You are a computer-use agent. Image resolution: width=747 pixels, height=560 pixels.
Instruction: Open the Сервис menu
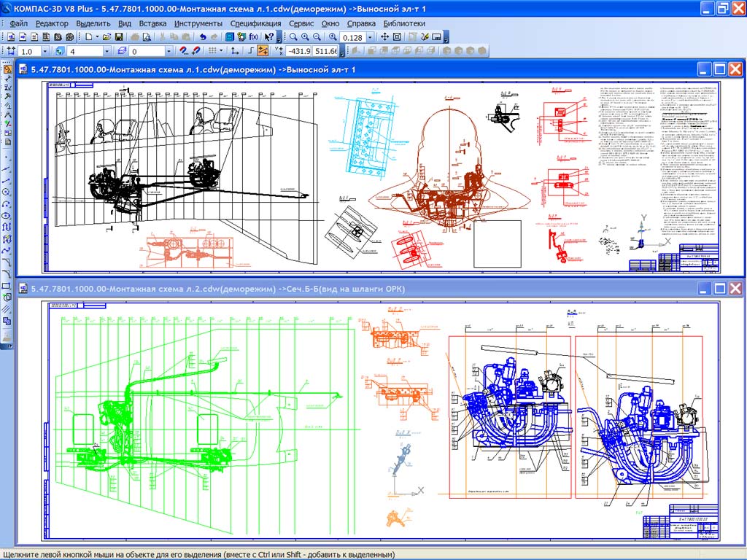pyautogui.click(x=301, y=23)
